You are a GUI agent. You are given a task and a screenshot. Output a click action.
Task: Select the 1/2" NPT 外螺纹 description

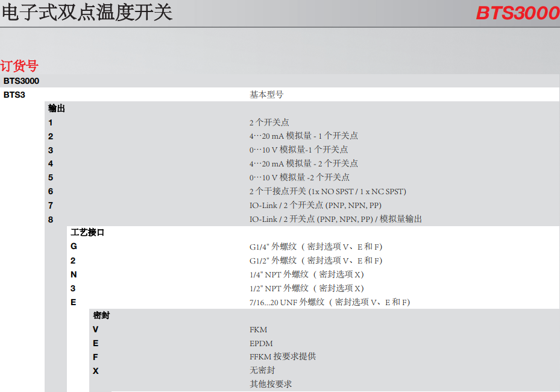tap(306, 288)
